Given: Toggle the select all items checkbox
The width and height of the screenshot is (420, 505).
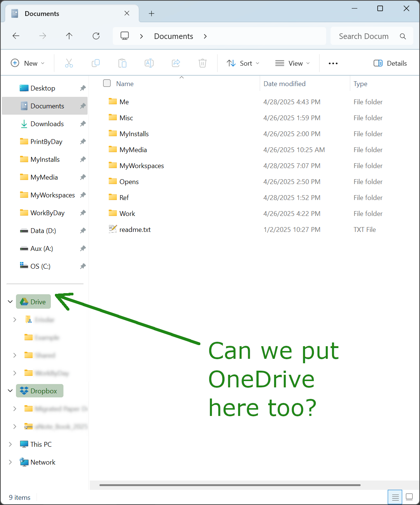Looking at the screenshot, I should [107, 83].
